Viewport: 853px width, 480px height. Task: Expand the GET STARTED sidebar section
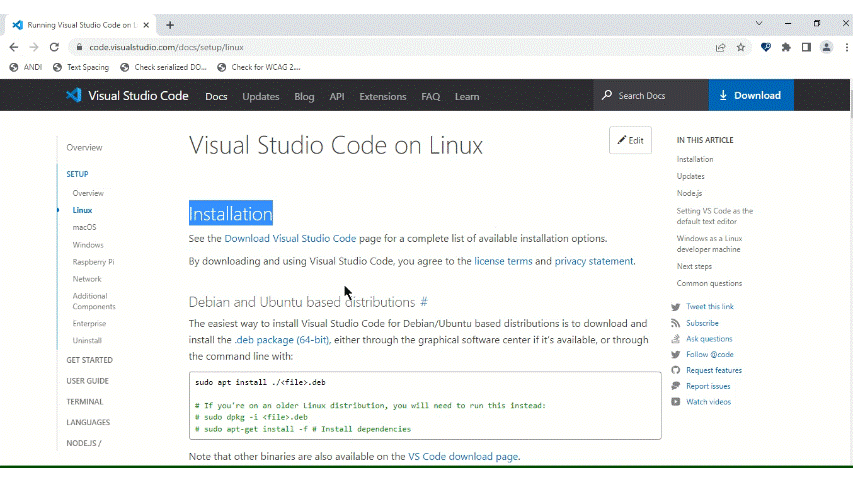tap(89, 360)
